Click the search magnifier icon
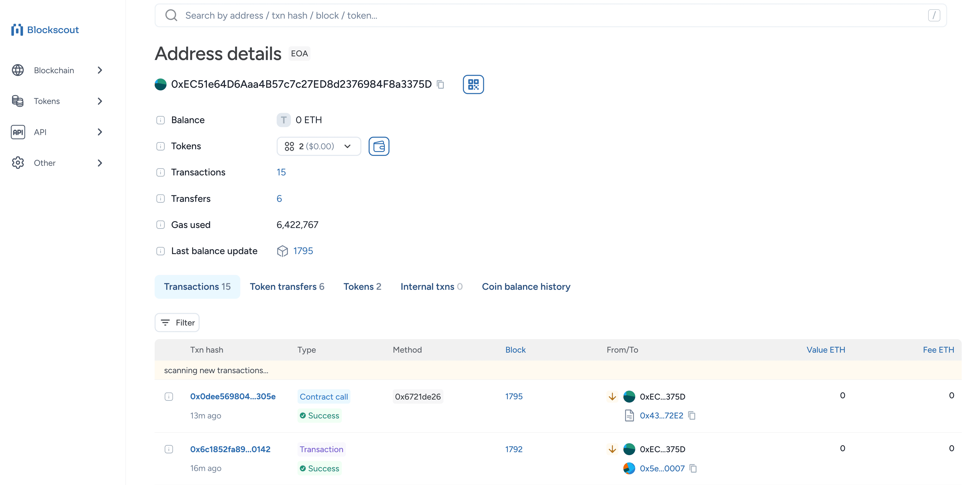 [x=171, y=15]
